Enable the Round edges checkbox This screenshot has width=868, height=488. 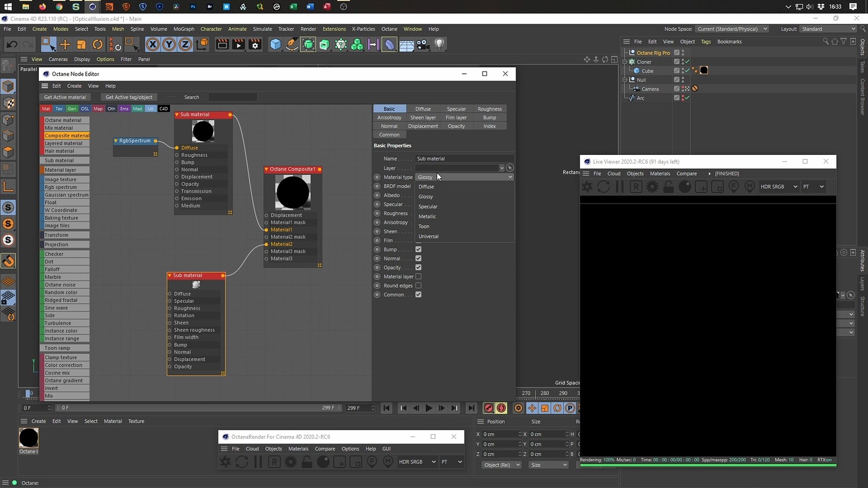pyautogui.click(x=418, y=286)
